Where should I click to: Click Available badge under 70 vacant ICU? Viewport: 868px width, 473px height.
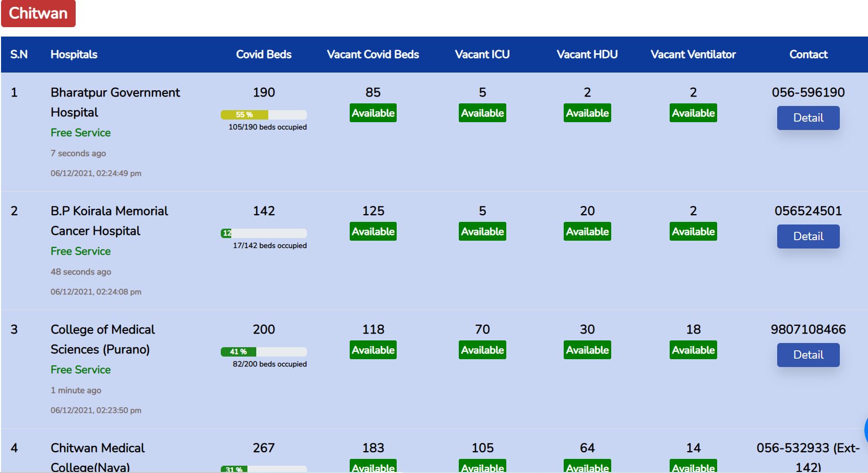pos(483,350)
